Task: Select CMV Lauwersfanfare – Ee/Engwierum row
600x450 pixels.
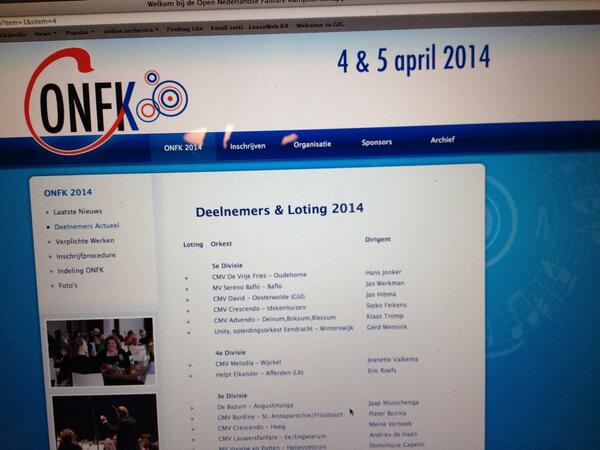Action: (x=272, y=437)
